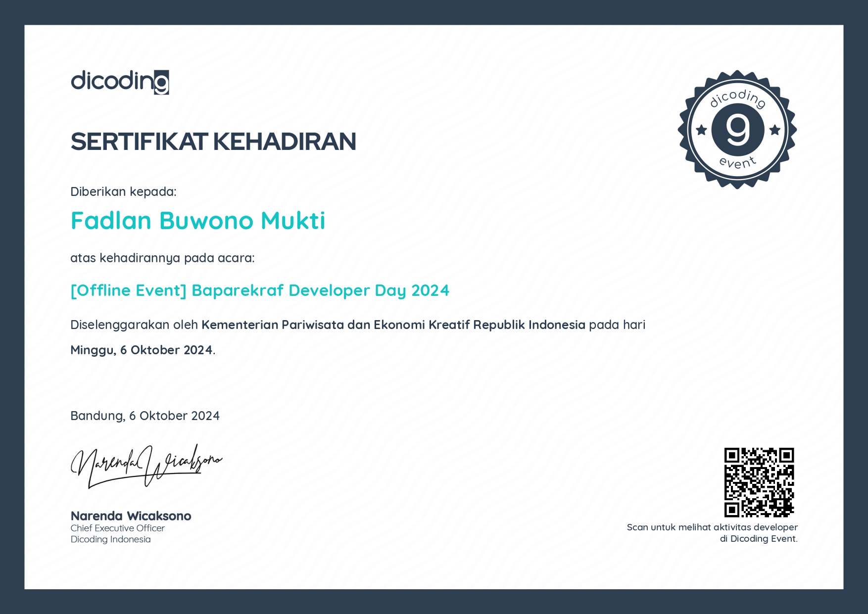Select the recipient name Fadlan Buwono Mukti
The width and height of the screenshot is (868, 614).
pos(197,221)
